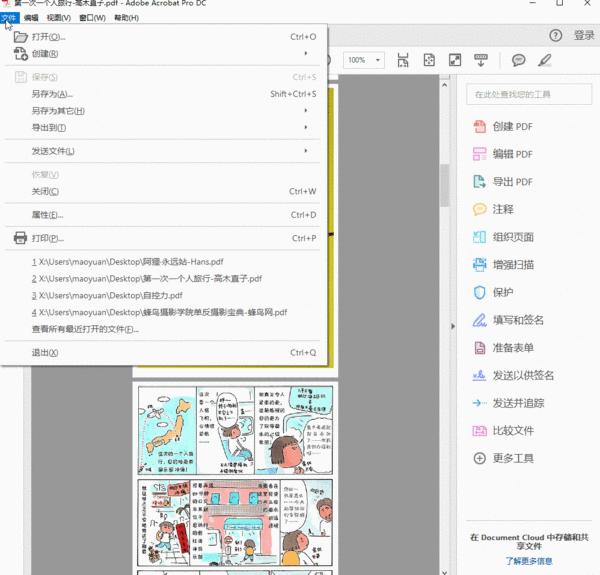Open the 帮助 (Help) menu
Screen dimensions: 600x575
pyautogui.click(x=126, y=18)
